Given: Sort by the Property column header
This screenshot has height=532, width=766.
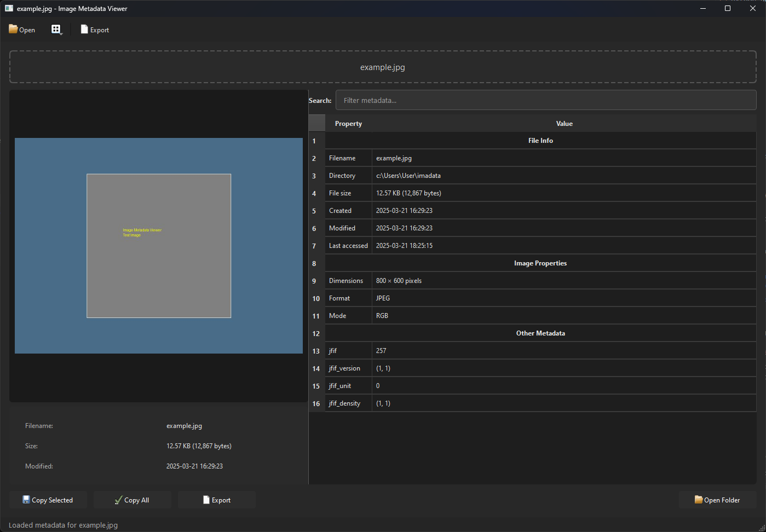Looking at the screenshot, I should pos(348,124).
